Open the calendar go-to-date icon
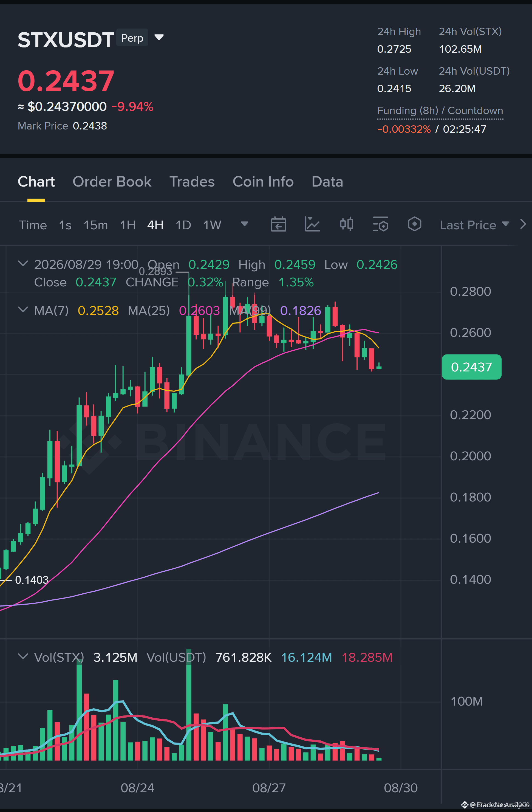Viewport: 532px width, 812px height. coord(278,224)
